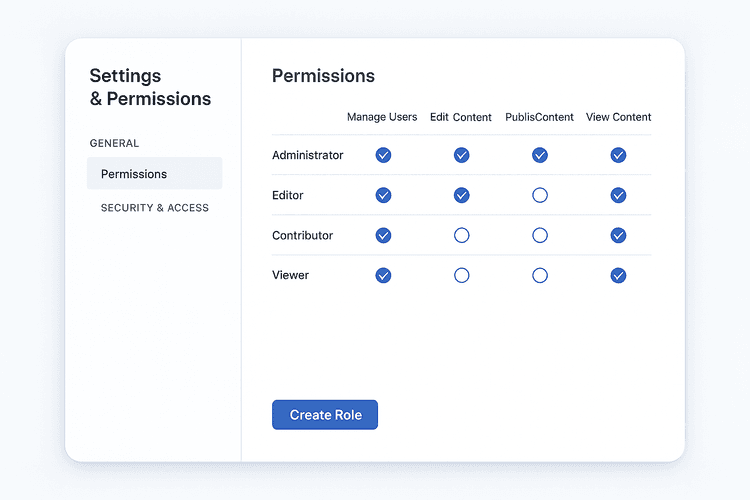Image resolution: width=750 pixels, height=500 pixels.
Task: Uncheck Manage Users for Administrator
Action: (383, 155)
